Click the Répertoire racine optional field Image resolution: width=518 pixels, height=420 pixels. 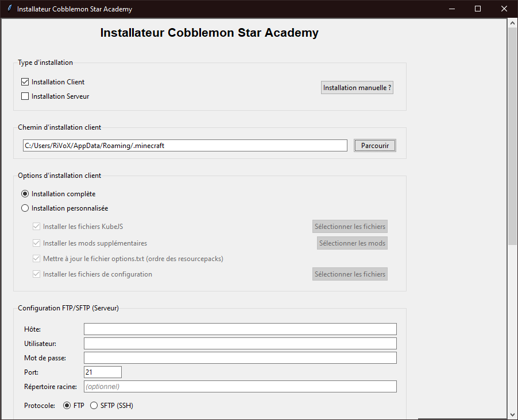pos(240,387)
